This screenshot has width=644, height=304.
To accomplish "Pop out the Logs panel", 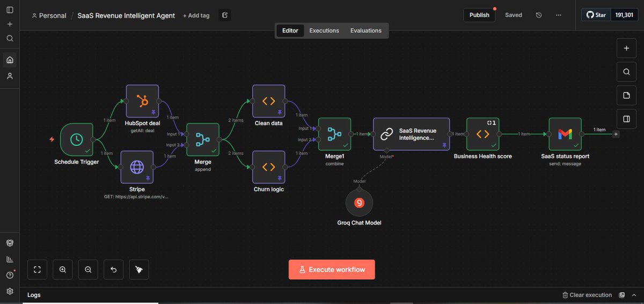I will pyautogui.click(x=622, y=295).
